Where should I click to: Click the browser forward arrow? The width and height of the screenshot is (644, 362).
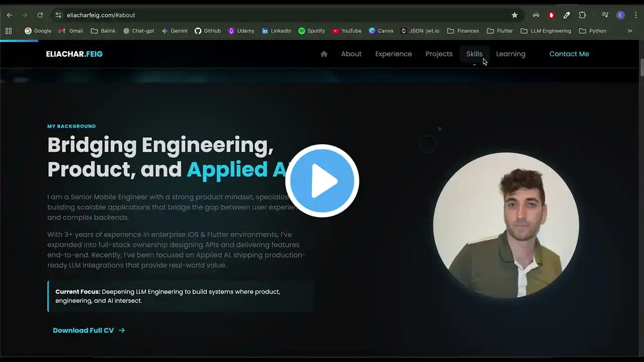25,15
